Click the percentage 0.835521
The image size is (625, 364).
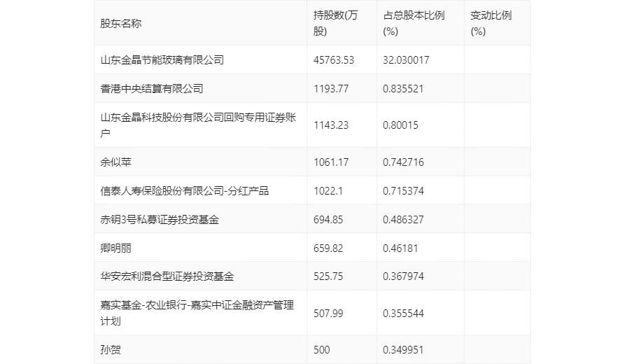[x=403, y=88]
